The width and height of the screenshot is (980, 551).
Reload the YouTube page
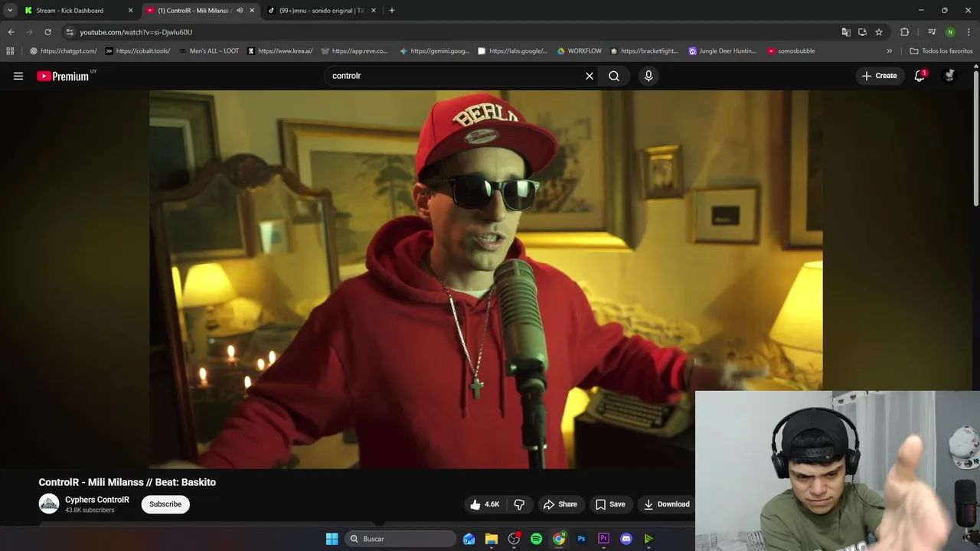47,32
